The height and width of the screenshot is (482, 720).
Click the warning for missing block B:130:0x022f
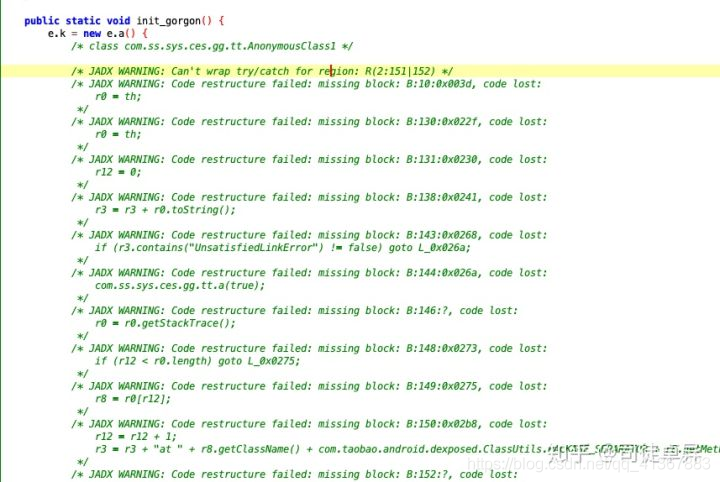click(x=309, y=122)
